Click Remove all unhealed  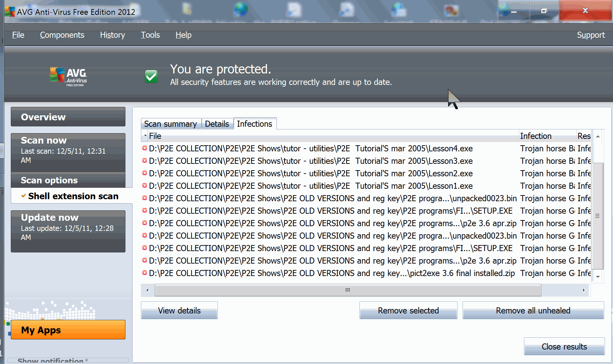533,310
